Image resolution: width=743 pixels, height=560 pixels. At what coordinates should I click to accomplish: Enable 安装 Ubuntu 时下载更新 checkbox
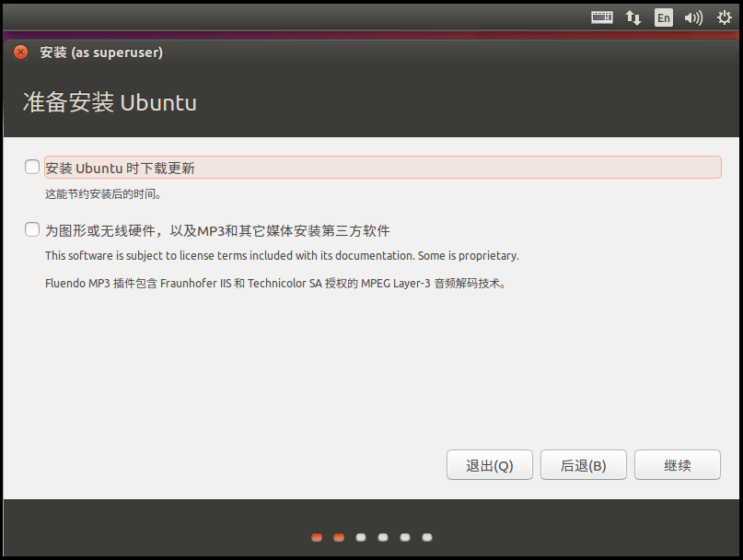pyautogui.click(x=32, y=167)
